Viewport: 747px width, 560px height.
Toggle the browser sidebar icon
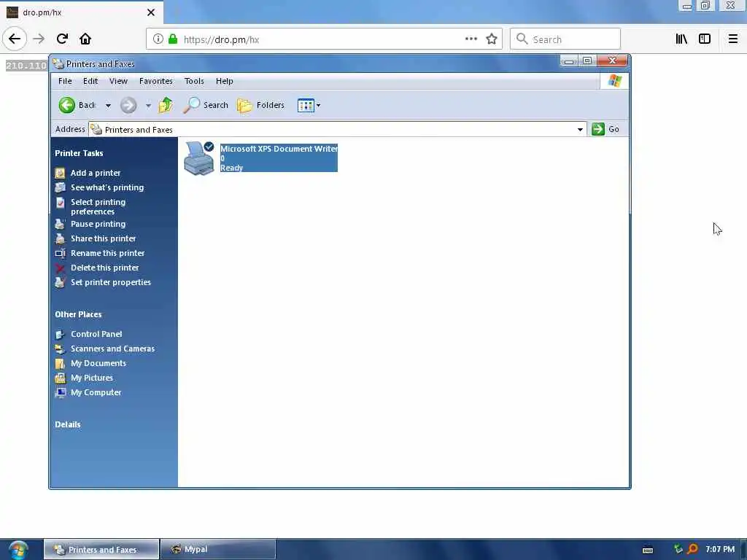tap(705, 39)
